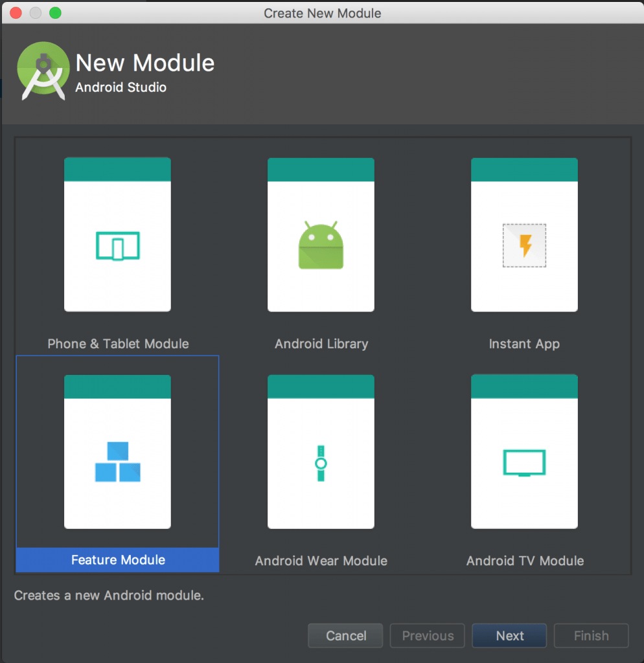Click the Next button to continue
Image resolution: width=644 pixels, height=663 pixels.
pyautogui.click(x=509, y=636)
